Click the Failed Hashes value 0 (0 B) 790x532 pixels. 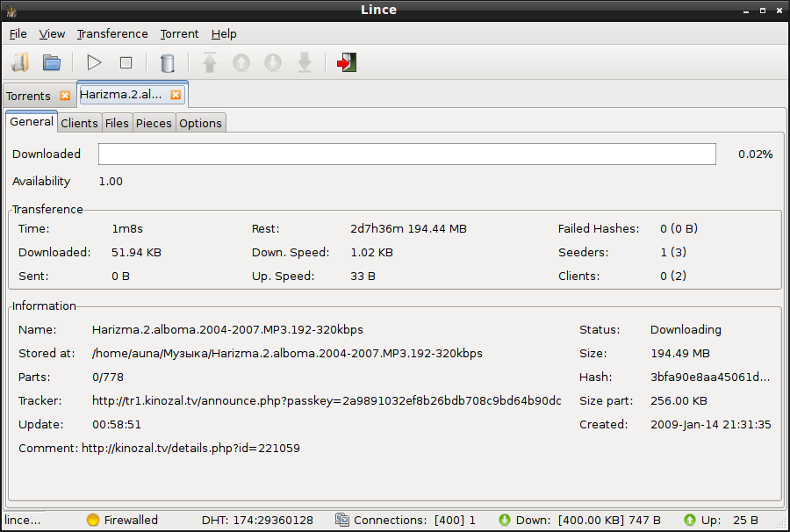click(x=679, y=229)
